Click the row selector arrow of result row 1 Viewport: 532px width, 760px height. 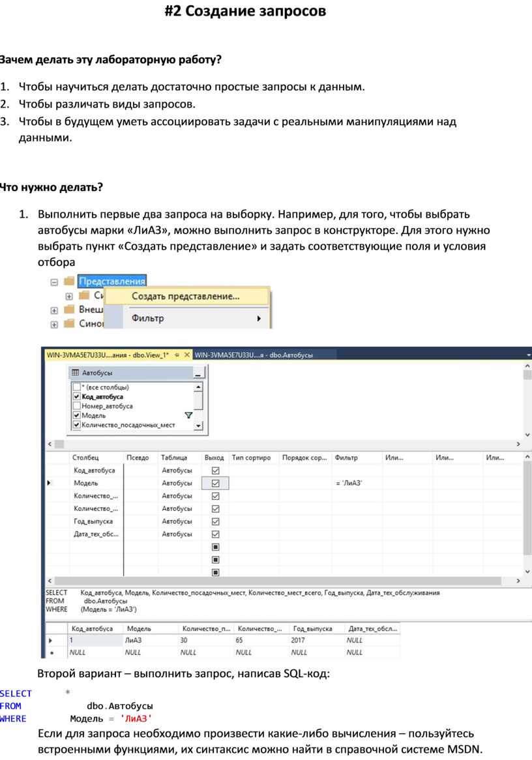click(51, 640)
